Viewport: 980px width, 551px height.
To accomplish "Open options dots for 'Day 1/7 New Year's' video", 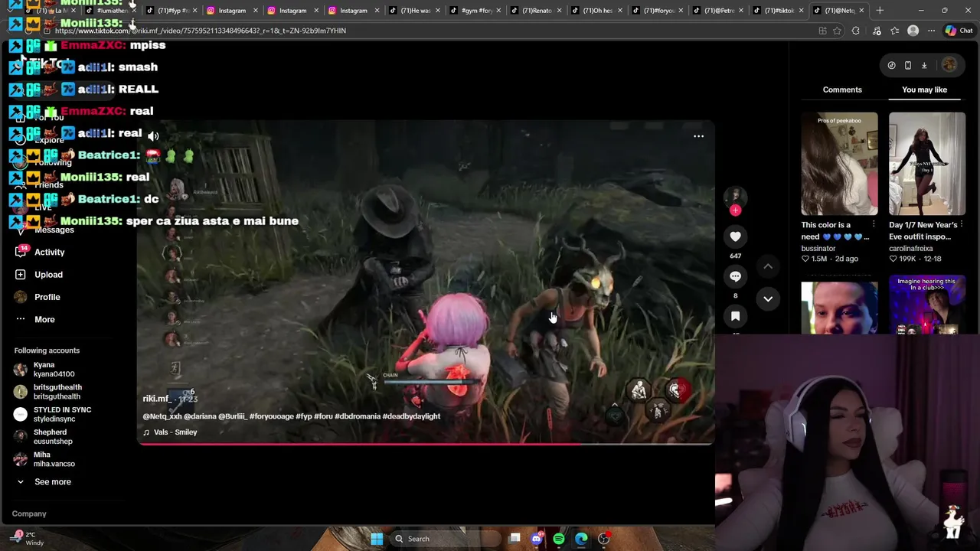I will [x=960, y=225].
